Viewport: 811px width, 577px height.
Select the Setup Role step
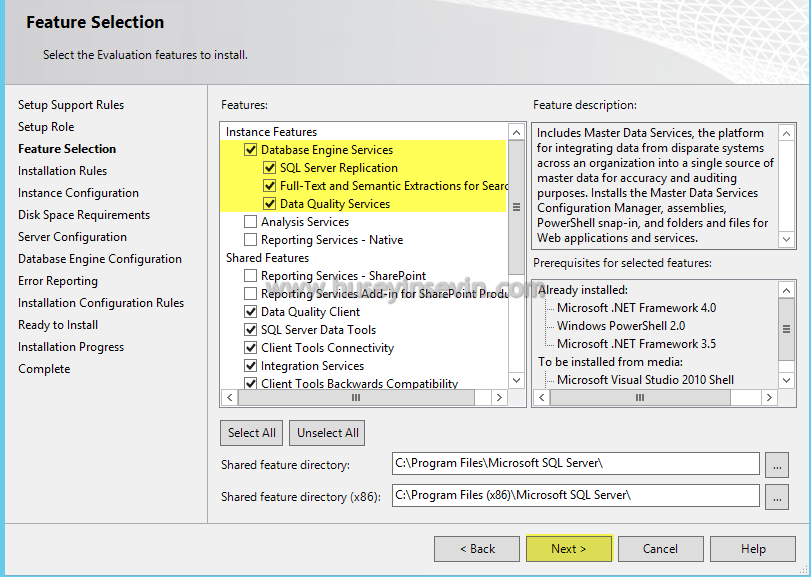pos(46,127)
